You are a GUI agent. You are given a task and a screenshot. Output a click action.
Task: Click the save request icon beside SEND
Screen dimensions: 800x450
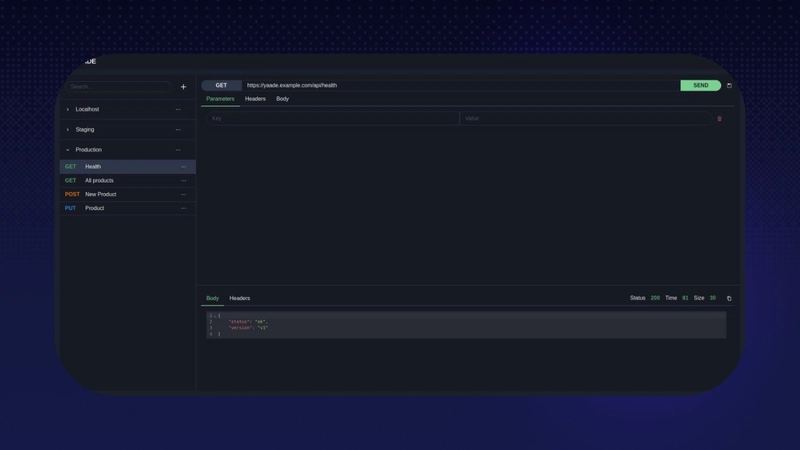(729, 86)
